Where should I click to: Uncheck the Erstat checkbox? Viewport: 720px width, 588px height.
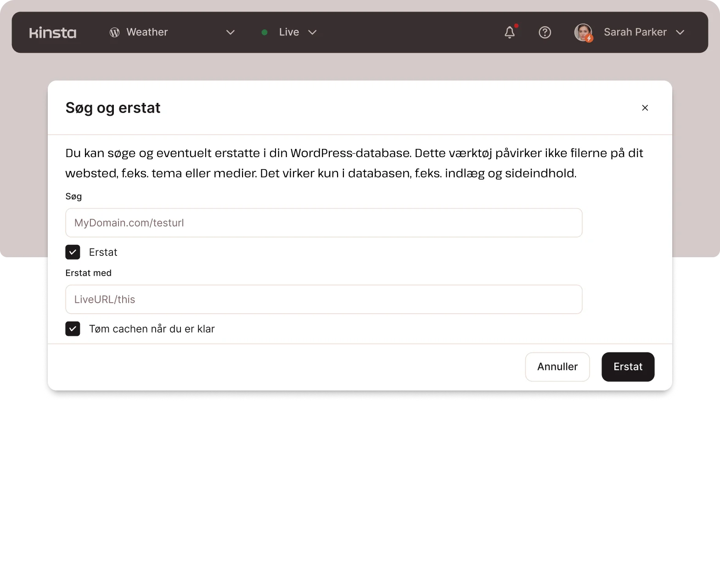coord(73,252)
